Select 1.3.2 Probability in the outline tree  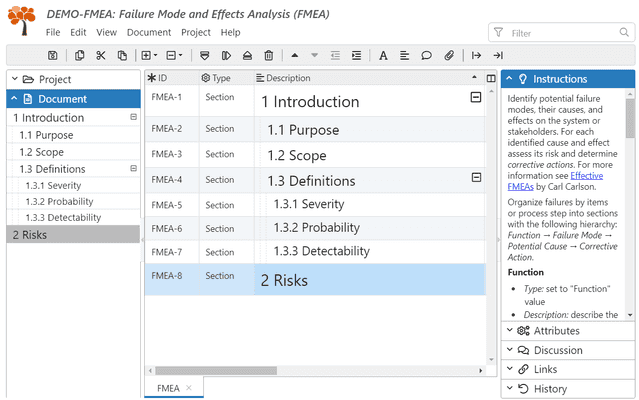tap(73, 201)
